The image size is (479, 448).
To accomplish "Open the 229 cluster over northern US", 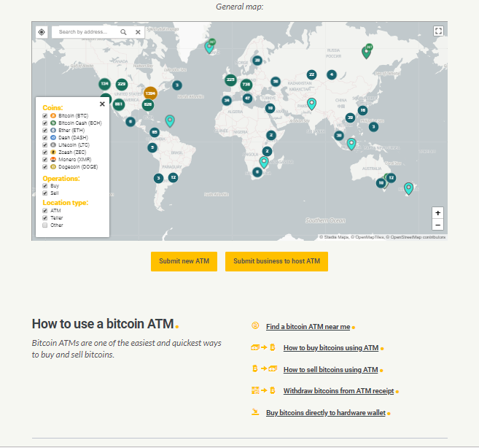I will click(x=122, y=84).
